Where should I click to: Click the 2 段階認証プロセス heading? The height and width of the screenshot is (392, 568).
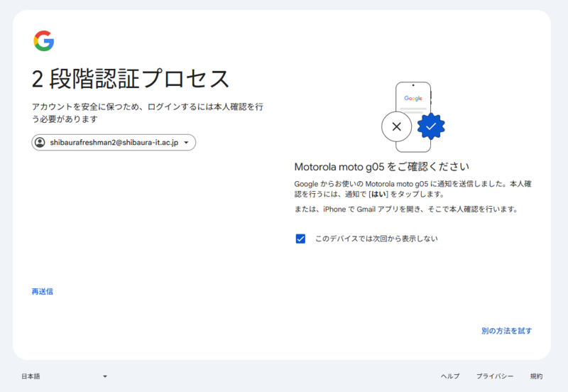(131, 77)
